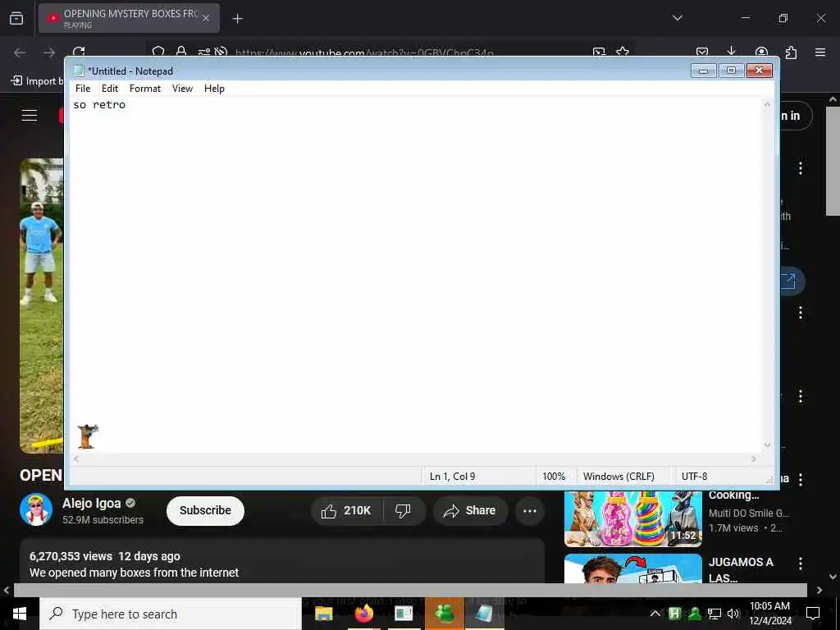Click 'Ln 1, Col 9' in Notepad status bar
Image resolution: width=840 pixels, height=630 pixels.
click(x=452, y=477)
